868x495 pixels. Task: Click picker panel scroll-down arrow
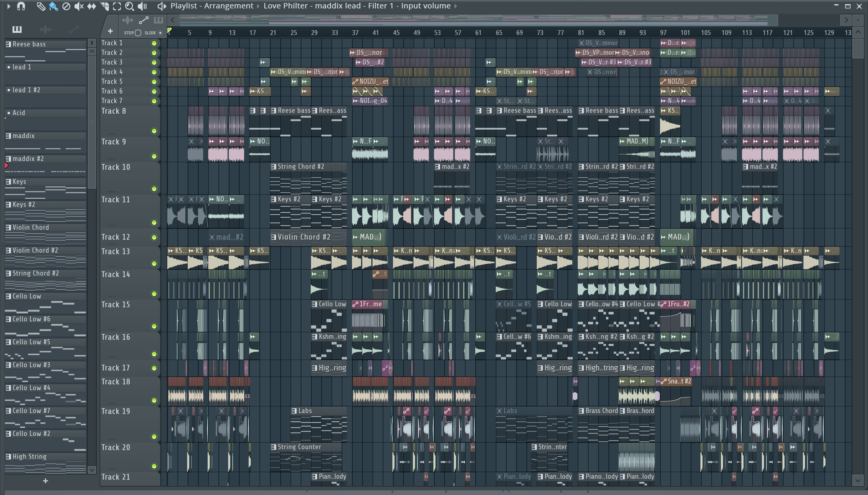tap(92, 470)
